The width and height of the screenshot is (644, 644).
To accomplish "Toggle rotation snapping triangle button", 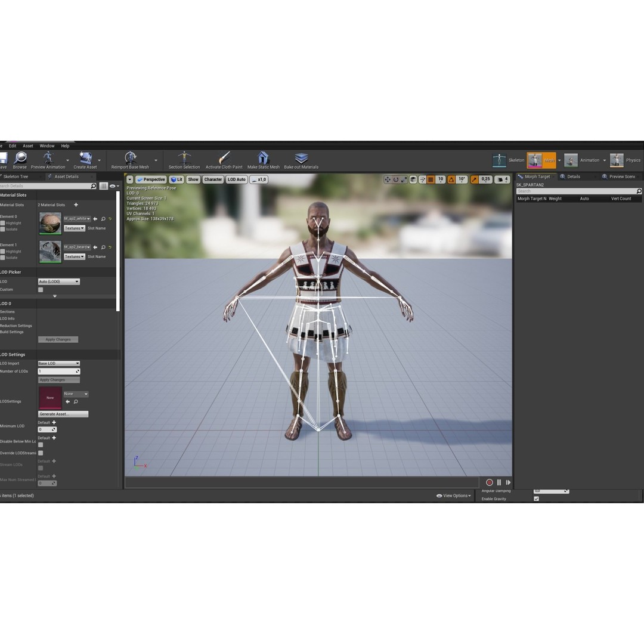I will pyautogui.click(x=451, y=179).
